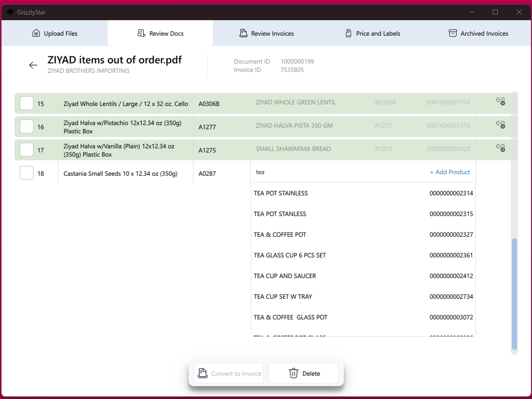
Task: Click the Ziyad Halva w/Vanilla description
Action: pos(119,150)
